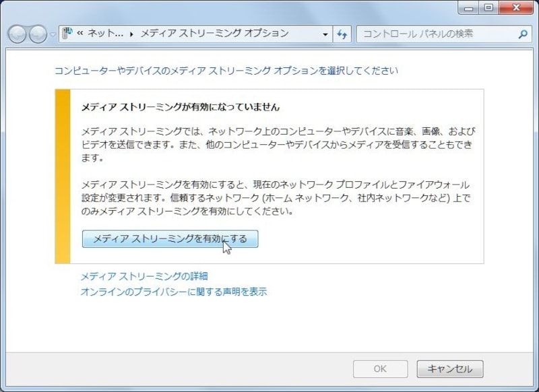Image resolution: width=539 pixels, height=392 pixels.
Task: Open the recent pages dropdown arrow
Action: [x=53, y=34]
